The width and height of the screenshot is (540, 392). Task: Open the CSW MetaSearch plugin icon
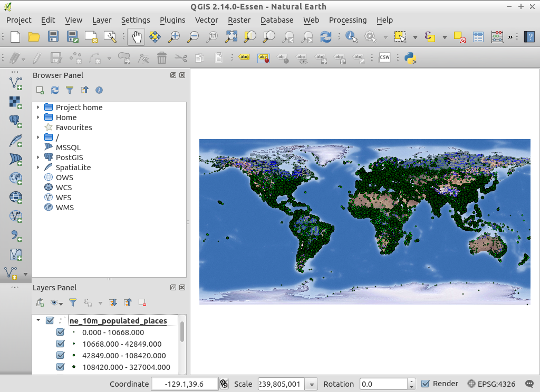384,57
